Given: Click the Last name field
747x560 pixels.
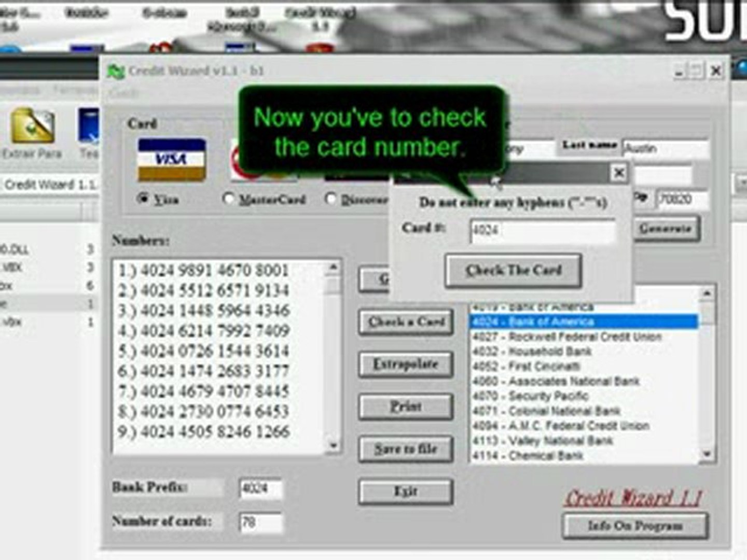Looking at the screenshot, I should [x=666, y=149].
